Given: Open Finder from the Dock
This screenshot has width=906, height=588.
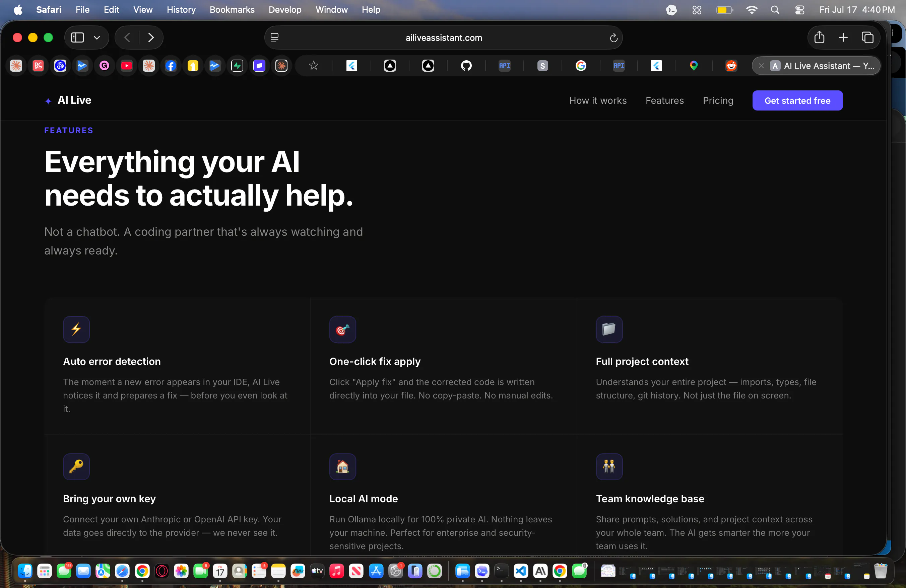Looking at the screenshot, I should pos(25,571).
